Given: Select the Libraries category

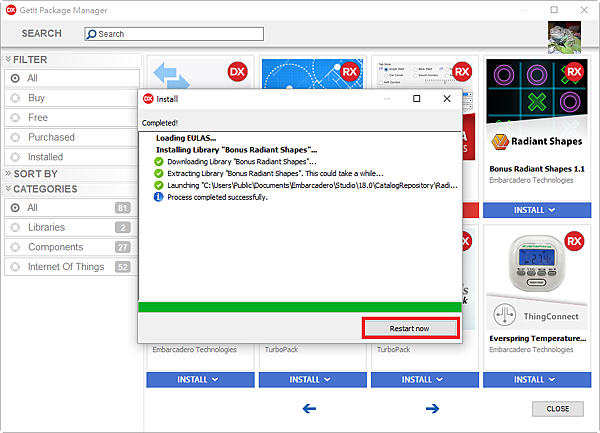Looking at the screenshot, I should [x=71, y=227].
